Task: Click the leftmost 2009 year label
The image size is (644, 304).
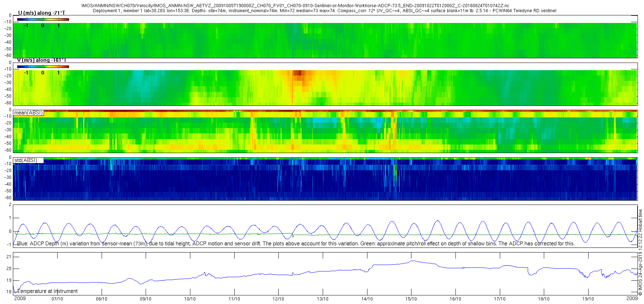Action: (x=20, y=298)
